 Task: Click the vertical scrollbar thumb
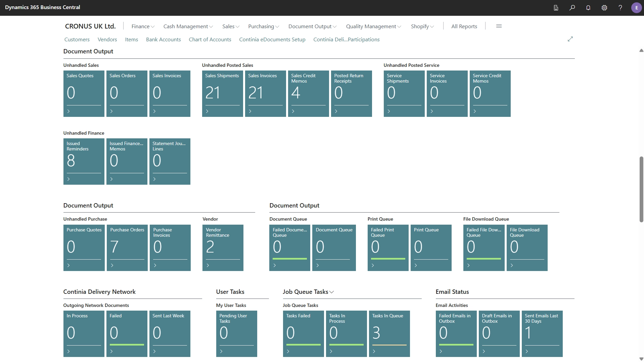coord(641,189)
